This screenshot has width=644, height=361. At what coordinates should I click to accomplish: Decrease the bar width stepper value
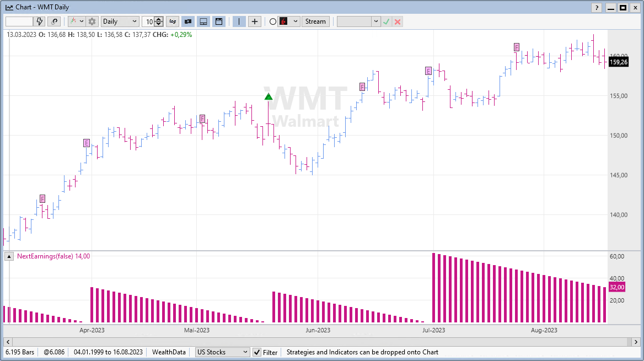159,24
